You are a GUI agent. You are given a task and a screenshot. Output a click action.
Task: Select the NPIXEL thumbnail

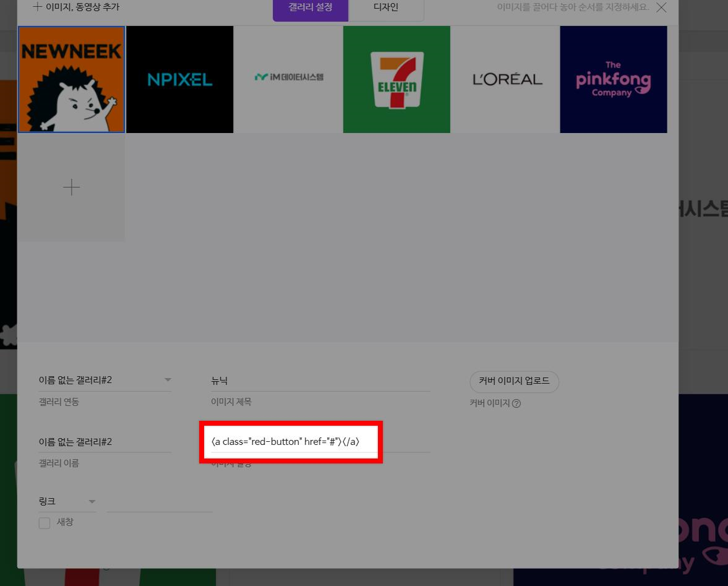coord(179,79)
